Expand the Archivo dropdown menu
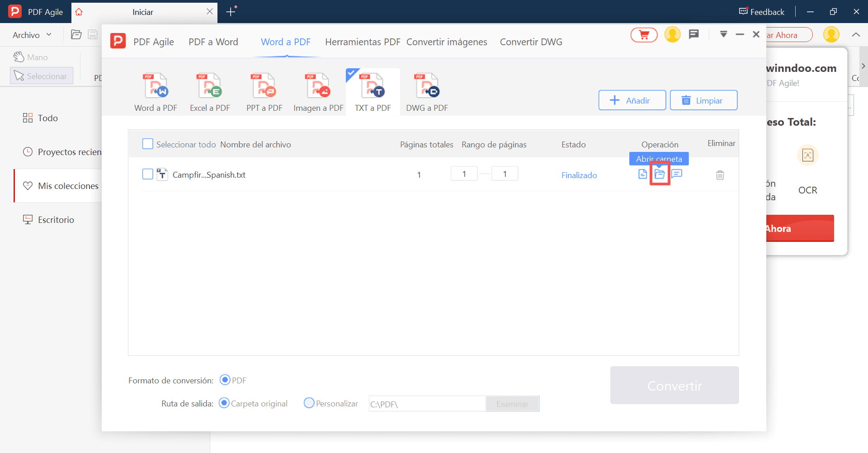Image resolution: width=868 pixels, height=453 pixels. pos(32,35)
